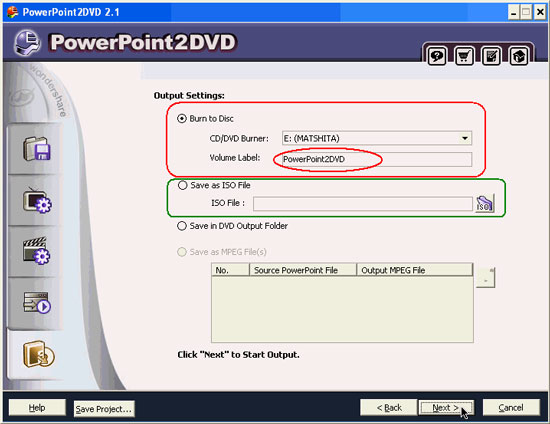The height and width of the screenshot is (424, 550).
Task: Click the box package icon in header
Action: (x=519, y=56)
